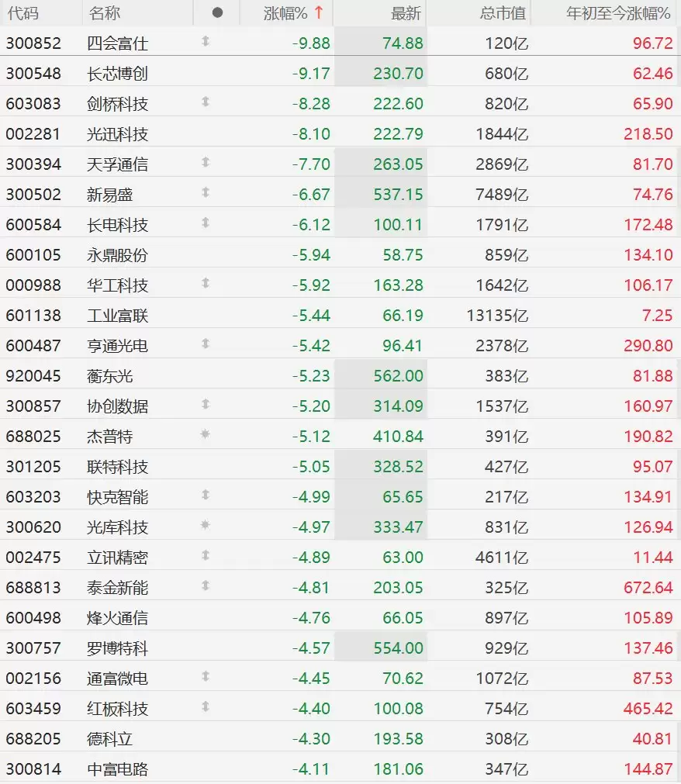Click the marker icon in the 泰金新能 row
The height and width of the screenshot is (784, 681).
tap(206, 585)
